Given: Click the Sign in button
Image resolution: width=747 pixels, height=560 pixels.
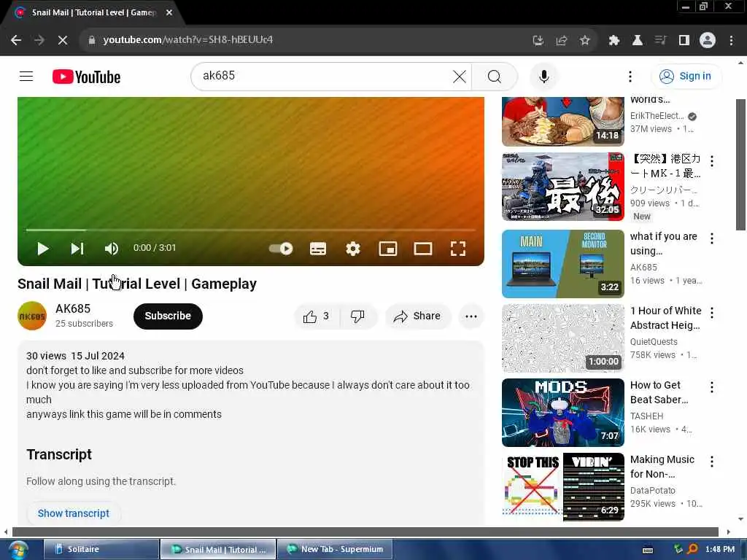Looking at the screenshot, I should click(x=686, y=76).
